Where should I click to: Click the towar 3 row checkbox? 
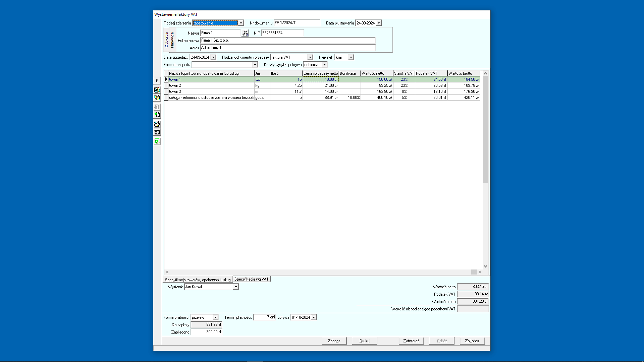point(166,91)
